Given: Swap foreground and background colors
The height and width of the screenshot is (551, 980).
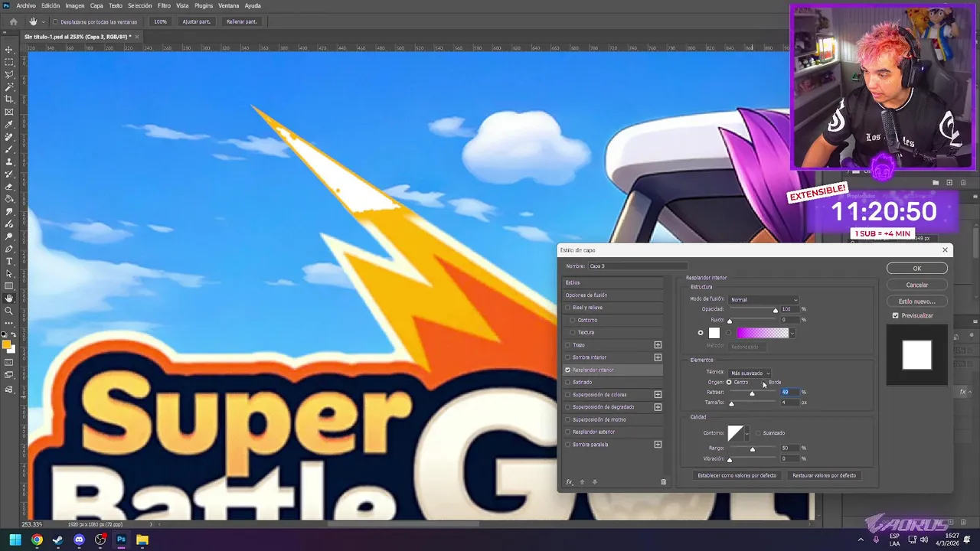Looking at the screenshot, I should point(13,334).
